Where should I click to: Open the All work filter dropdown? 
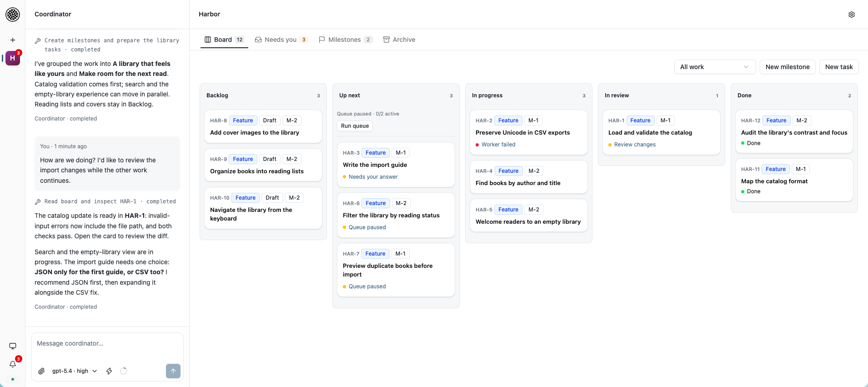[715, 67]
